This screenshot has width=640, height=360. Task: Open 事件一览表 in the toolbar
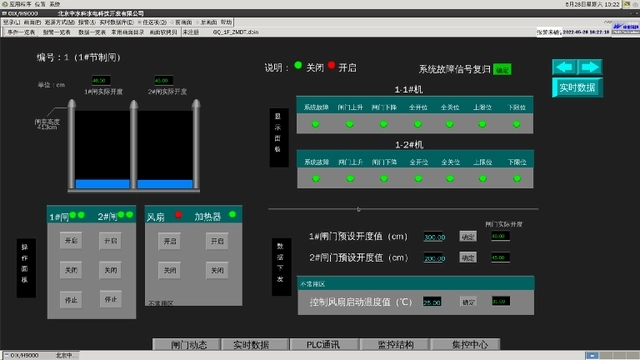coord(21,32)
